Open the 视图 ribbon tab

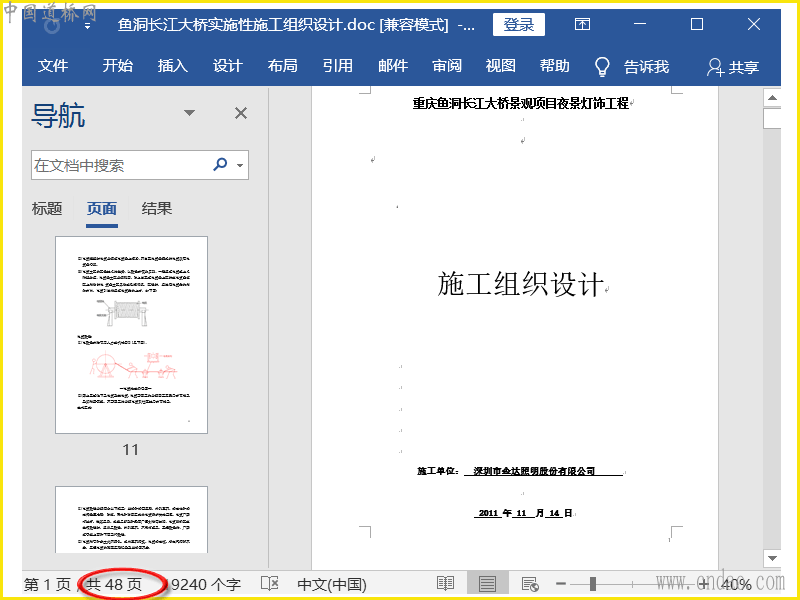click(501, 66)
